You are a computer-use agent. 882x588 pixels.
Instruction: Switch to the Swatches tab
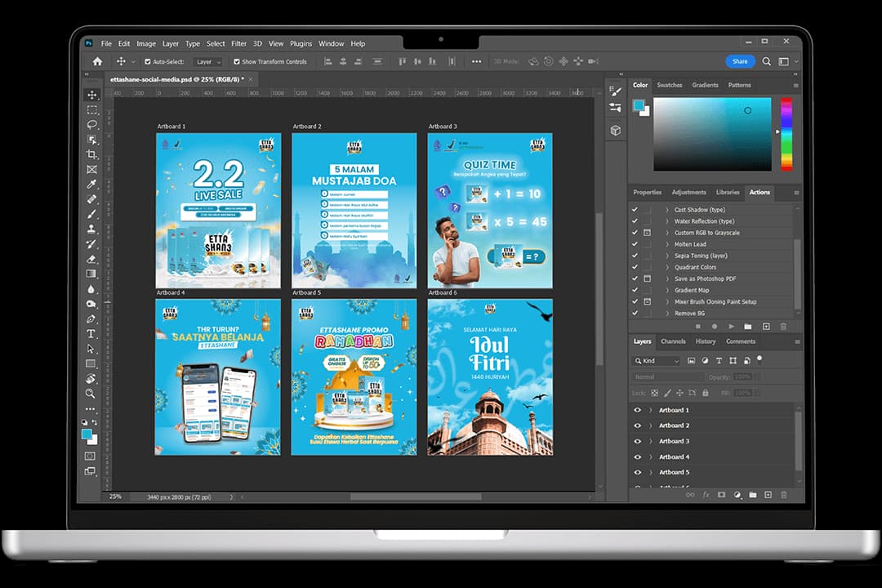tap(670, 85)
